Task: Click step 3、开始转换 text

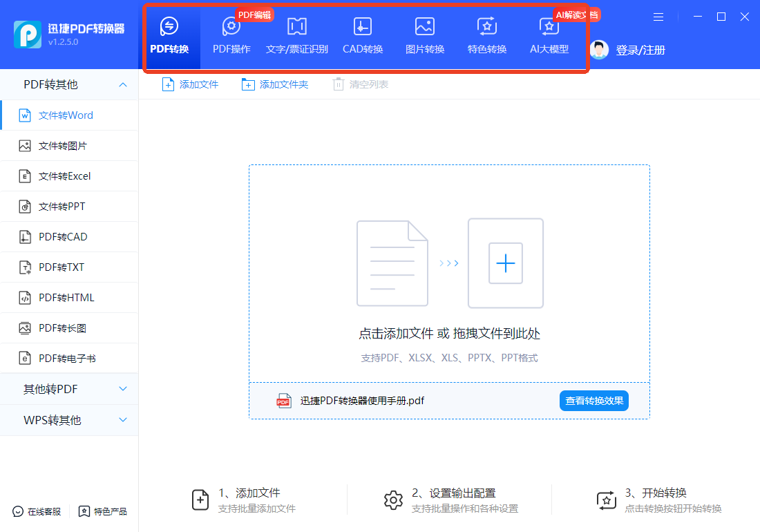Action: tap(656, 493)
